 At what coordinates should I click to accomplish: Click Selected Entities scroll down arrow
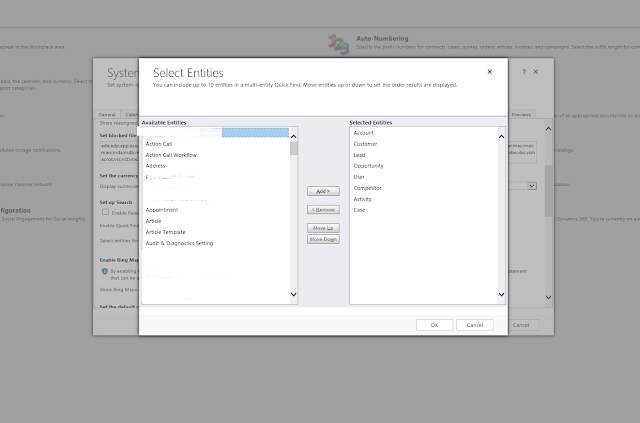pos(501,294)
